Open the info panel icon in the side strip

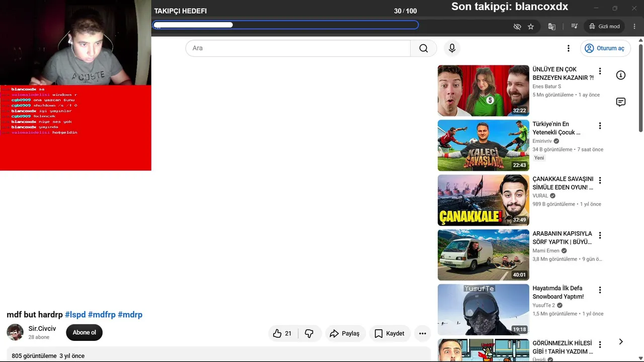point(621,75)
